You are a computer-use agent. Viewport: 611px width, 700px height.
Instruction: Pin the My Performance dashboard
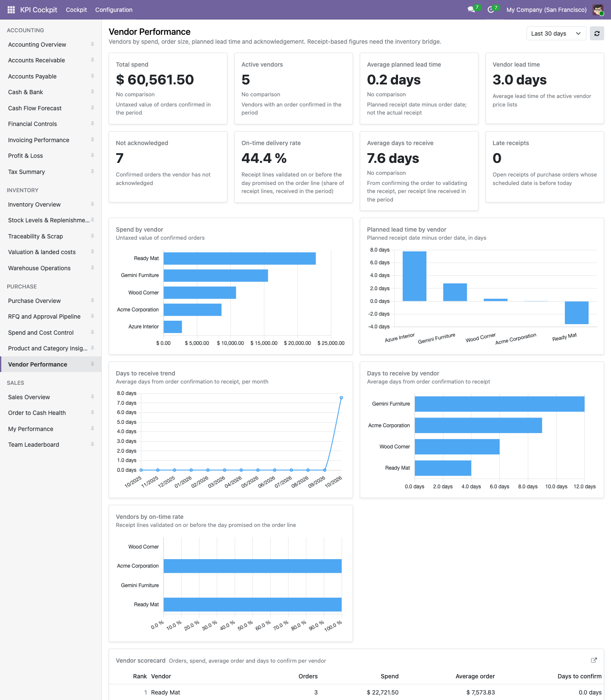92,429
